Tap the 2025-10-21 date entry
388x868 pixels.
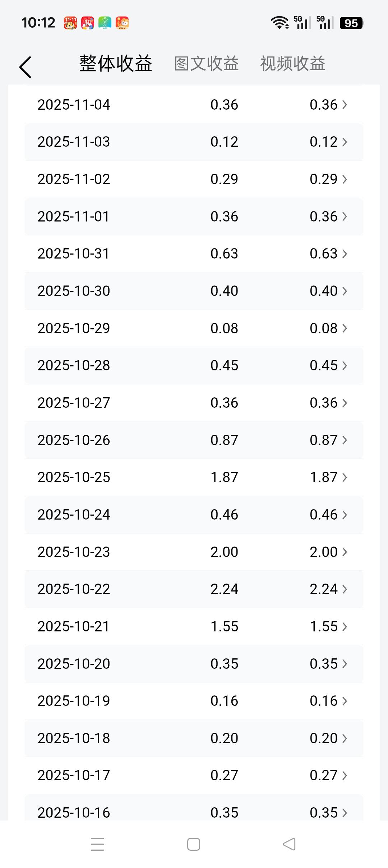click(73, 627)
